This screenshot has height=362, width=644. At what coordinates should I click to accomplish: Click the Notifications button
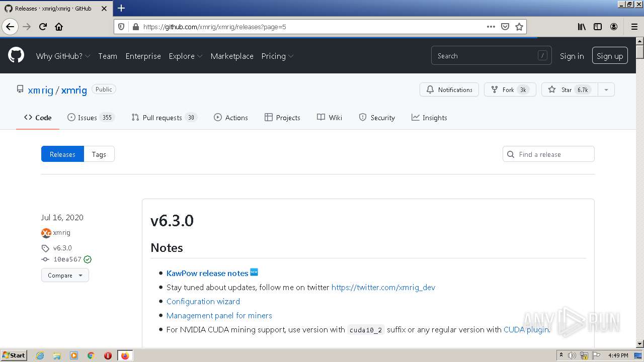pos(449,89)
